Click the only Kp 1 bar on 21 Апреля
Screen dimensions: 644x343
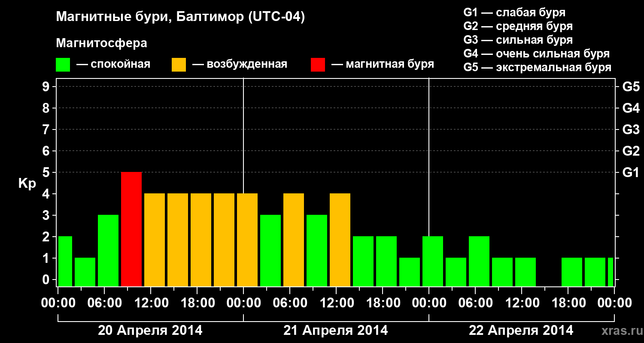[x=410, y=272]
